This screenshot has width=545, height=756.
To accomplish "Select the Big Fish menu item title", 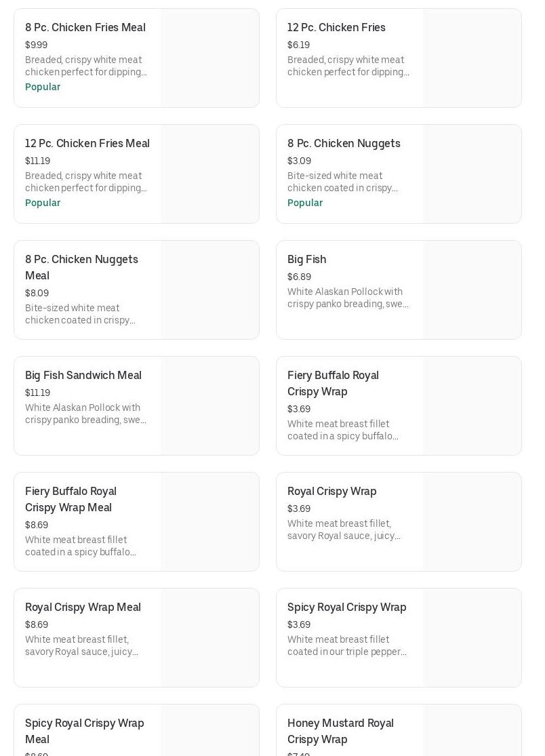I will [x=306, y=260].
